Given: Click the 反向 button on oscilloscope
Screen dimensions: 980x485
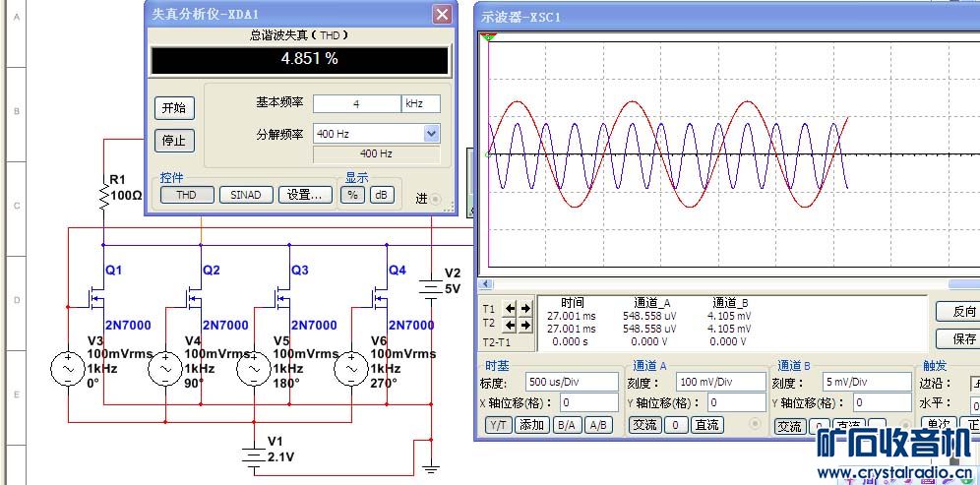Looking at the screenshot, I should (x=962, y=312).
